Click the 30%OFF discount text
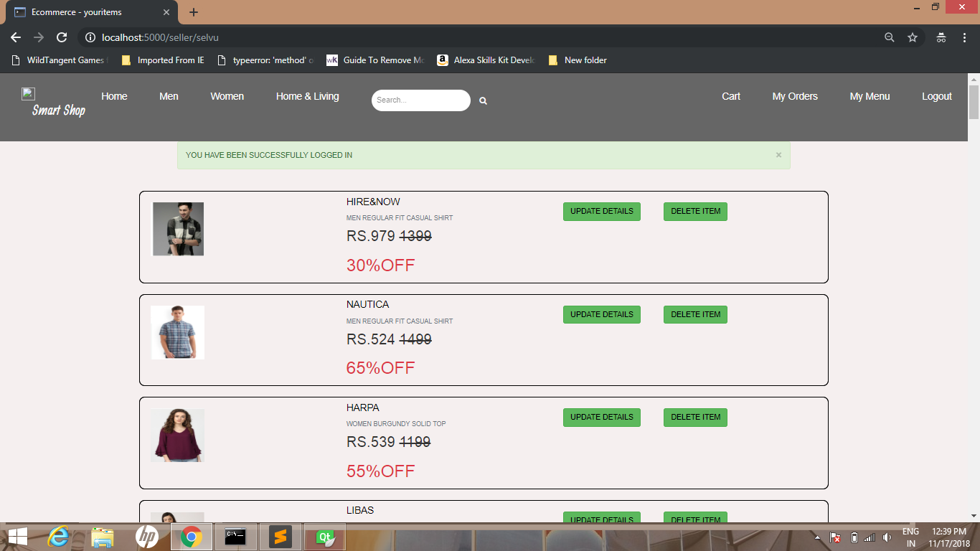Screen dimensions: 980x551 381,265
